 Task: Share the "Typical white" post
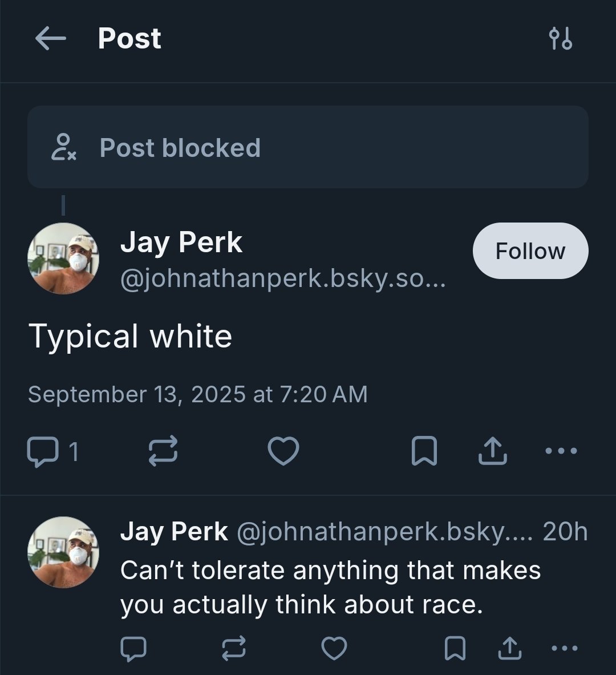click(x=492, y=451)
